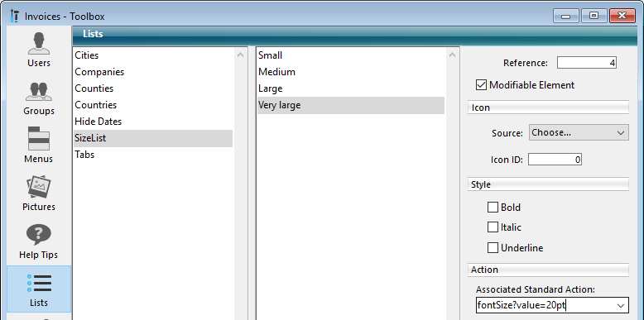Click the Toolbox app icon in title bar

coord(15,17)
